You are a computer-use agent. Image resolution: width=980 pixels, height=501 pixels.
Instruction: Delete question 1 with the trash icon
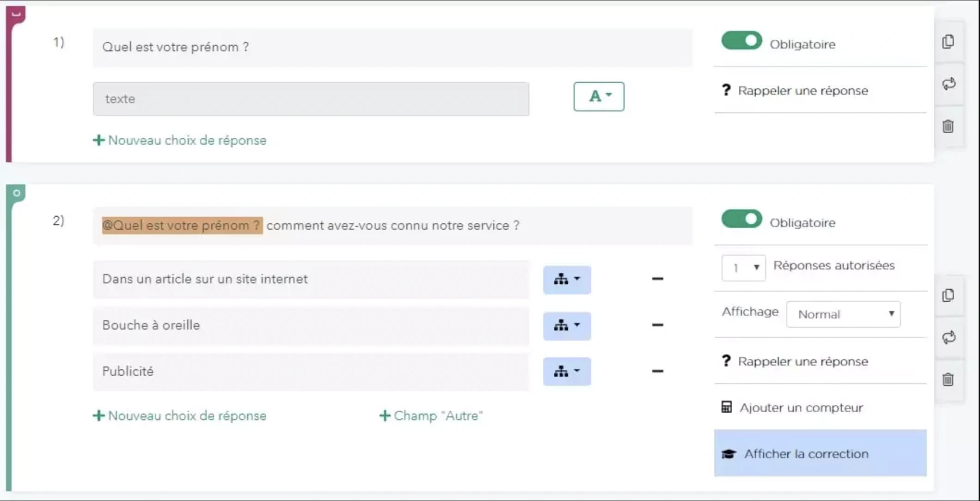[x=948, y=126]
